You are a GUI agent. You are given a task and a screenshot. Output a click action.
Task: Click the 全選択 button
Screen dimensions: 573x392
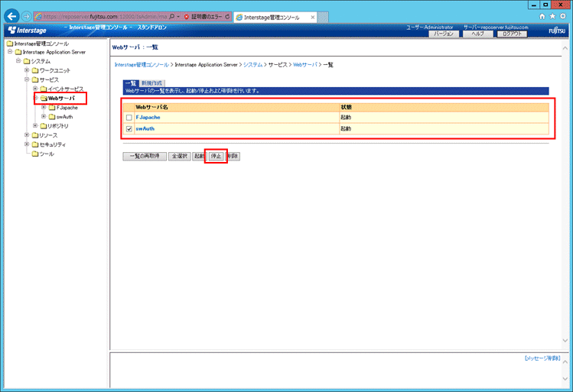pos(180,156)
